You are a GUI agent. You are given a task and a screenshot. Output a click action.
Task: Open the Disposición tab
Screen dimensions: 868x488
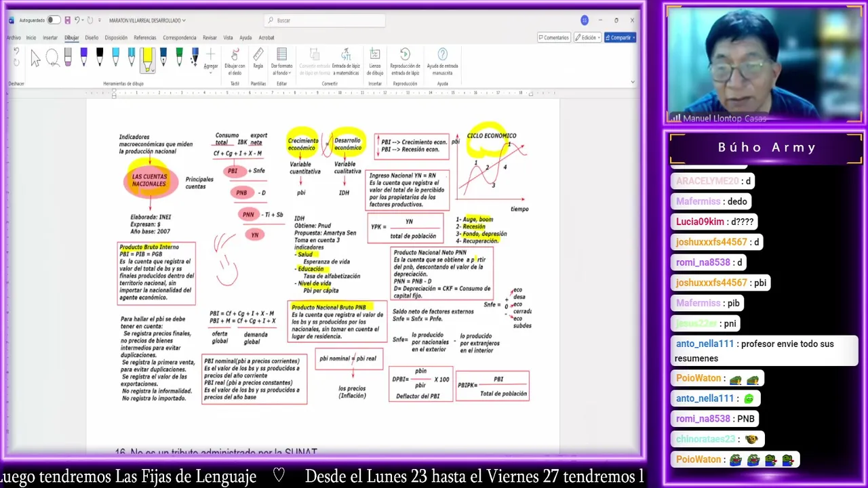tap(116, 38)
